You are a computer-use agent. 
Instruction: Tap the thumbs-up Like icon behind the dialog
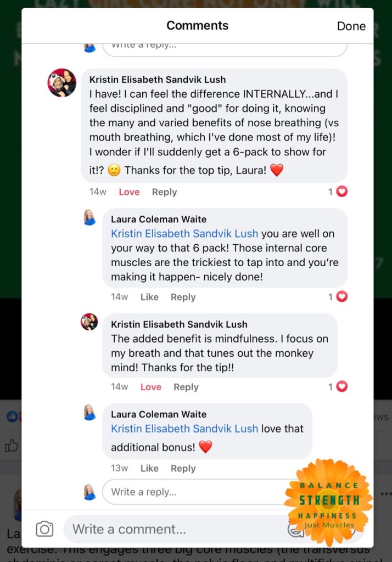pos(12,446)
